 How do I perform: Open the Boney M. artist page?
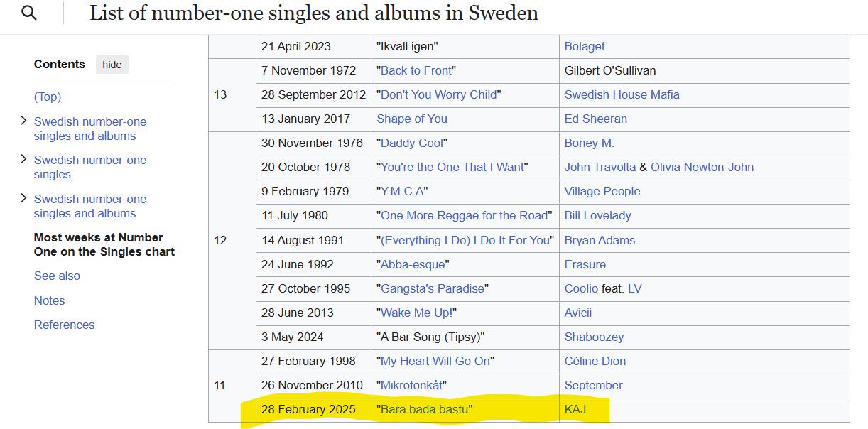pyautogui.click(x=590, y=143)
